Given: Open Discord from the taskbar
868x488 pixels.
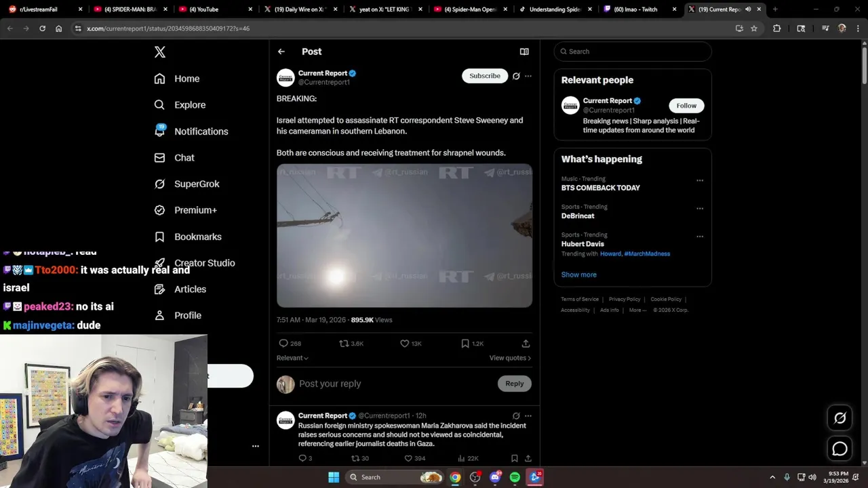Looking at the screenshot, I should tap(495, 477).
